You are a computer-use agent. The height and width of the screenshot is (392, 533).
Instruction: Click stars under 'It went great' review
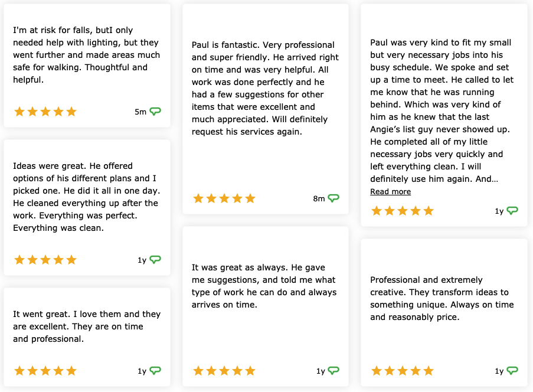[x=45, y=371]
